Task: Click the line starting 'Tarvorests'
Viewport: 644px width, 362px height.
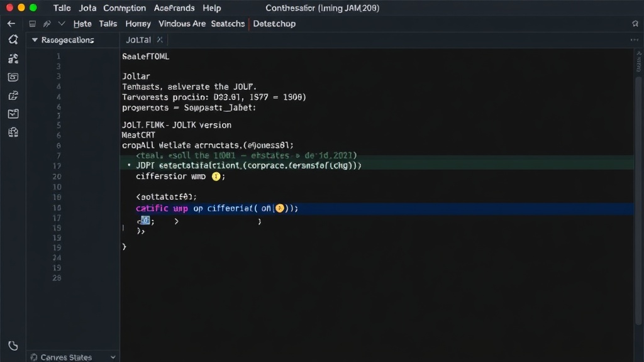Action: click(214, 97)
